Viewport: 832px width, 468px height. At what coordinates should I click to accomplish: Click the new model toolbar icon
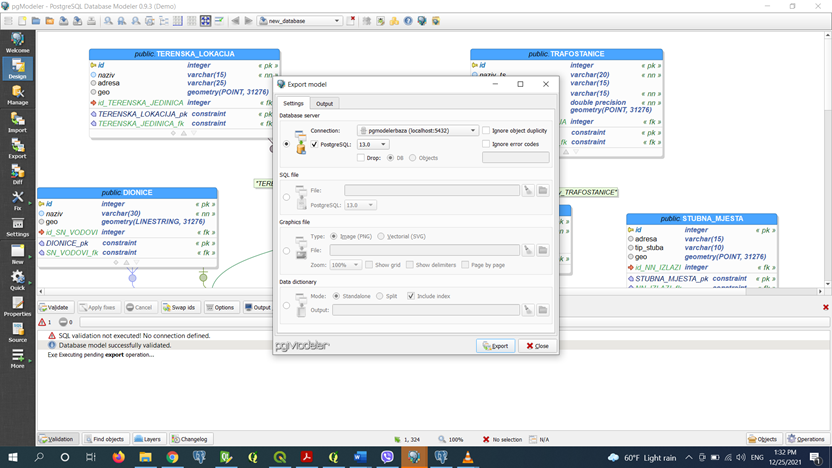(x=22, y=21)
